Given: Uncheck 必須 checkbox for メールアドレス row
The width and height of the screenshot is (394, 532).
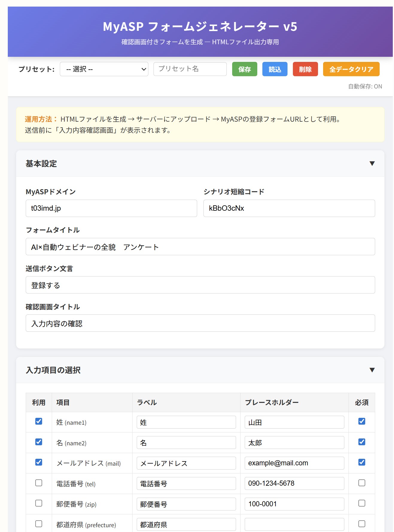Looking at the screenshot, I should tap(362, 462).
